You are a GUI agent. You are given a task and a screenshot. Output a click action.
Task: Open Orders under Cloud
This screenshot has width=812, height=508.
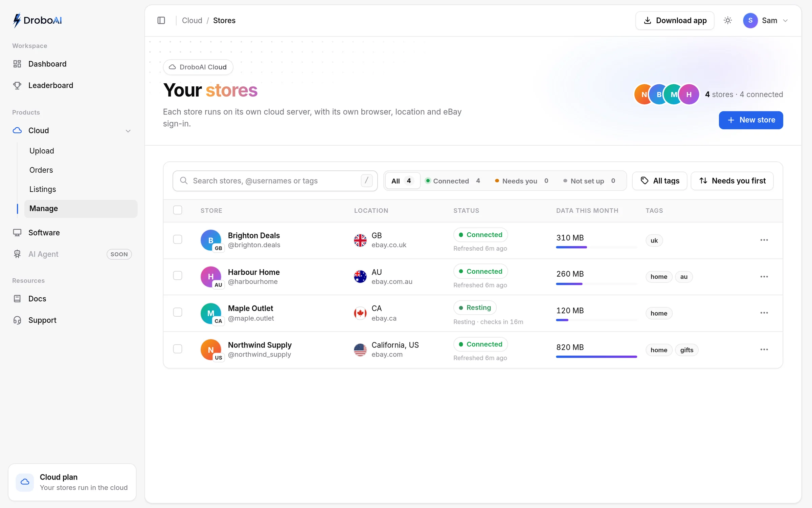(81, 170)
